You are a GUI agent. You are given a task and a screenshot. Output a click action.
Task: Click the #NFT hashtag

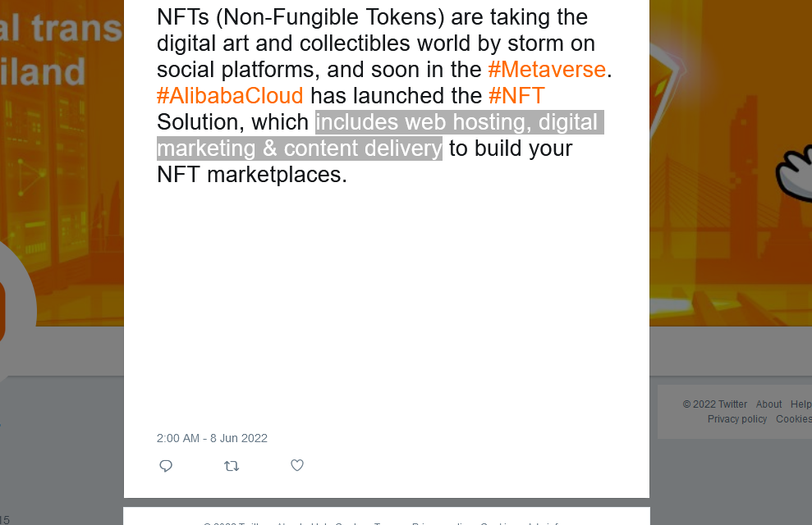click(517, 96)
